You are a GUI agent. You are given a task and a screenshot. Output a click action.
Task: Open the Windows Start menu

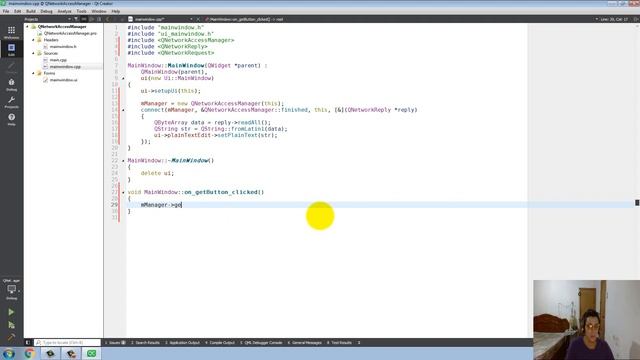9,353
